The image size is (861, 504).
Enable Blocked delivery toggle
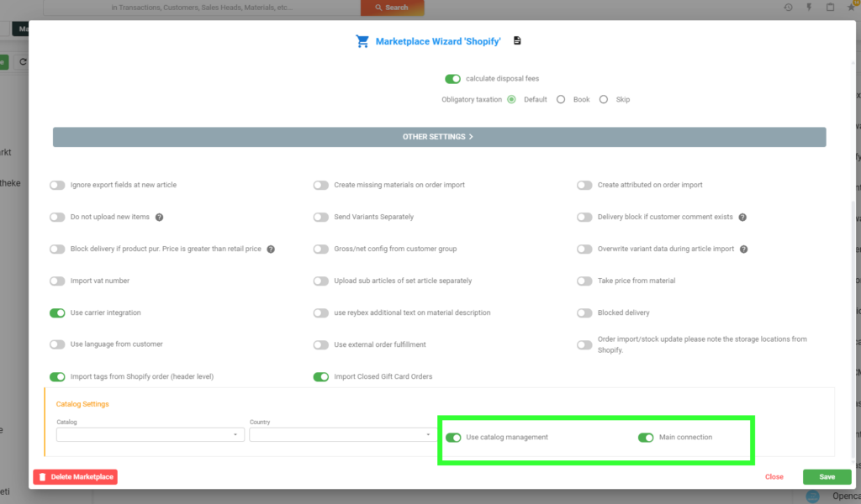(x=584, y=312)
